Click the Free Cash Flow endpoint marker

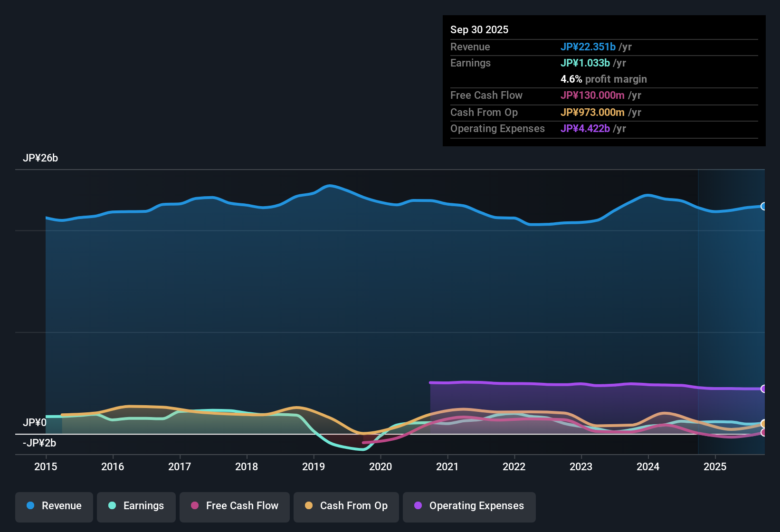coord(764,432)
